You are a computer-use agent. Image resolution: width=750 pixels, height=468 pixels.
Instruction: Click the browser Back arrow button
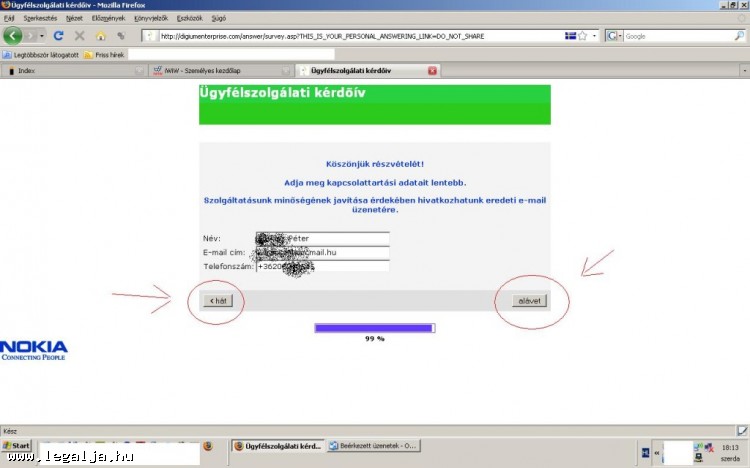13,35
